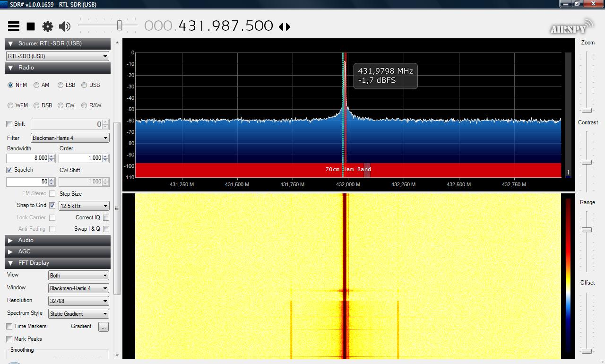605x364 pixels.
Task: Decrease Order with the down arrow
Action: (x=105, y=160)
